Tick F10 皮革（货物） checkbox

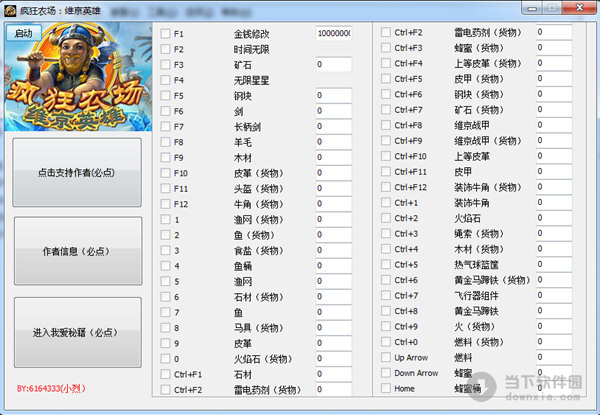point(165,173)
